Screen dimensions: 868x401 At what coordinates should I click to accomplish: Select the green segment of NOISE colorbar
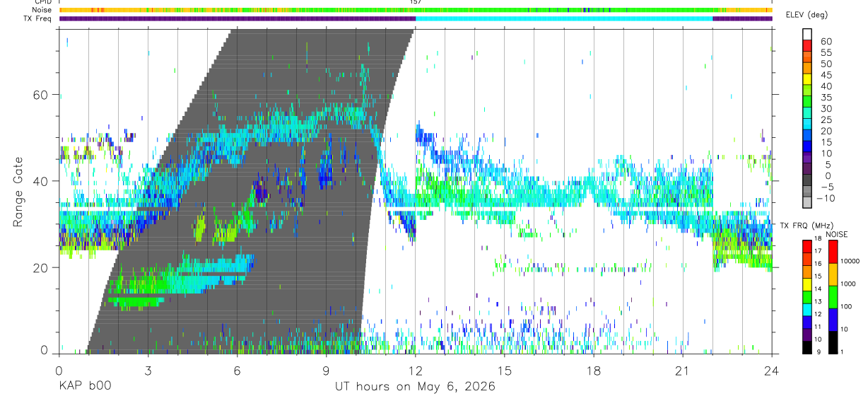pos(833,297)
